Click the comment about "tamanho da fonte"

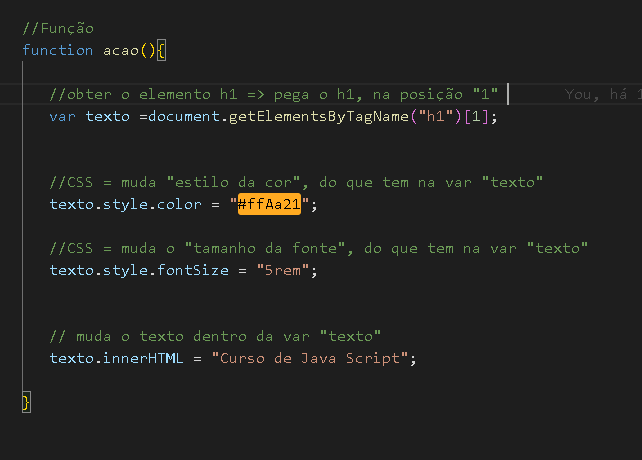(x=319, y=248)
